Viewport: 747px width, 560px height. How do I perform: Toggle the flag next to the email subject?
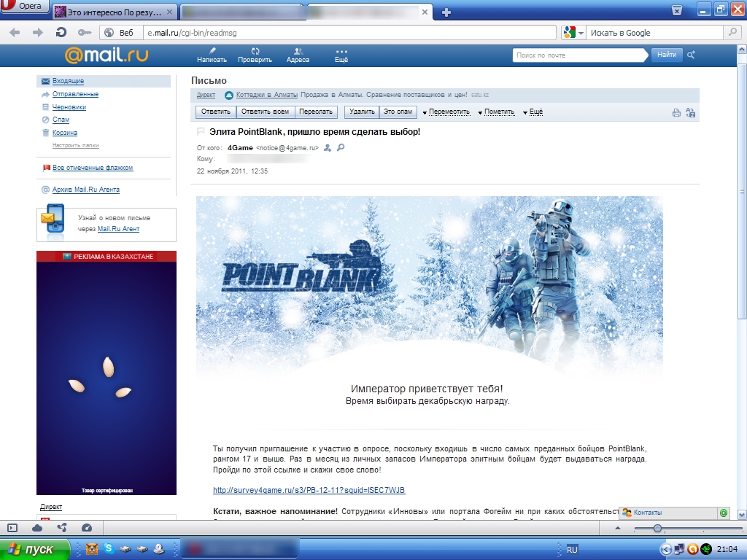(201, 132)
